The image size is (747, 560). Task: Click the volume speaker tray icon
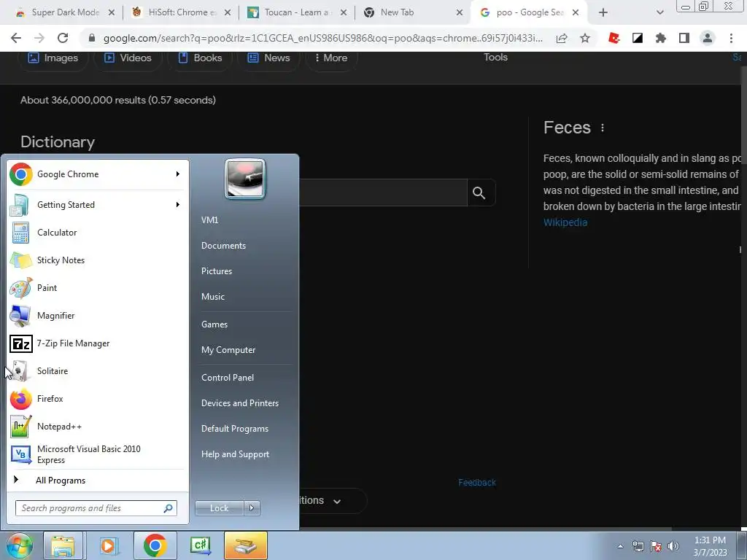(673, 546)
